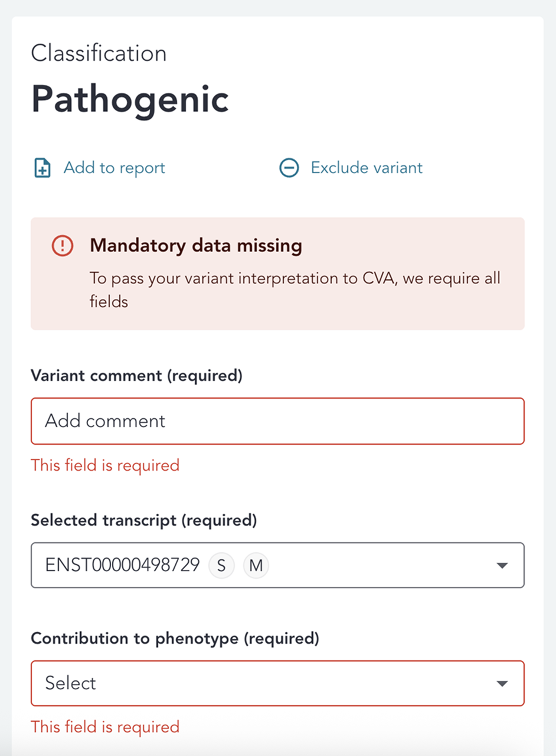Click the error message under Contribution to phenotype
Viewport: 556px width, 756px height.
click(105, 726)
